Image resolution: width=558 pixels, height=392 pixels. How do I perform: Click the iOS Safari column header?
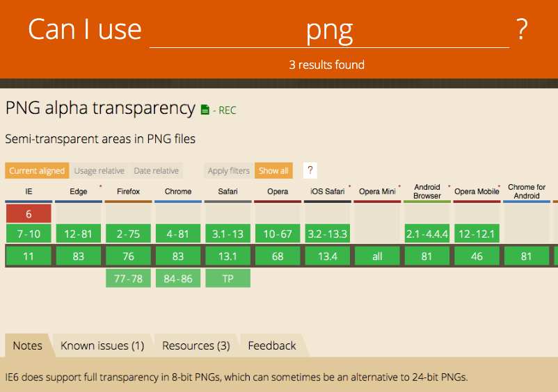(x=328, y=192)
